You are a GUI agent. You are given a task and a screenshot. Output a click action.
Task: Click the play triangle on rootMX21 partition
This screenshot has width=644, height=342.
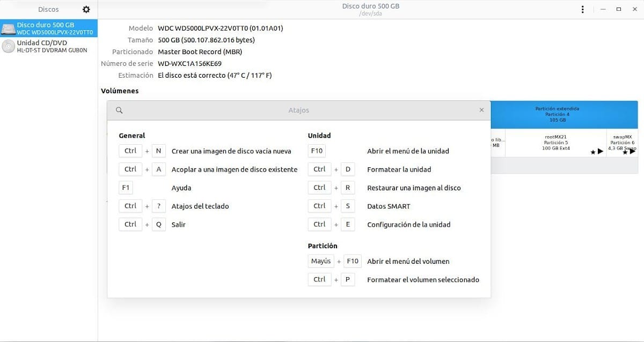click(x=601, y=152)
